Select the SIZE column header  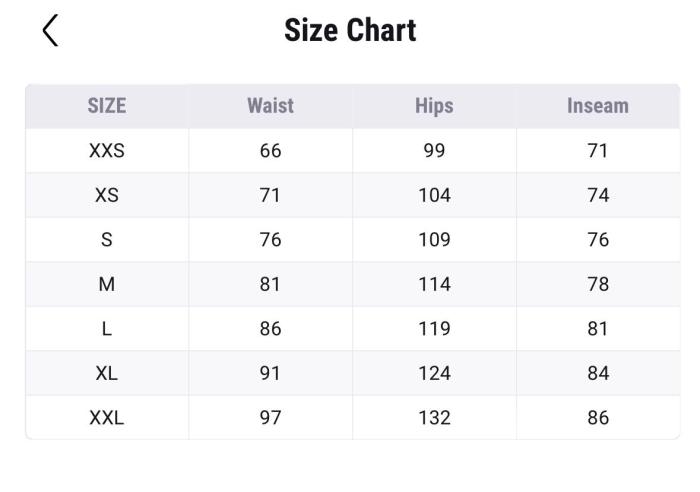pos(107,106)
